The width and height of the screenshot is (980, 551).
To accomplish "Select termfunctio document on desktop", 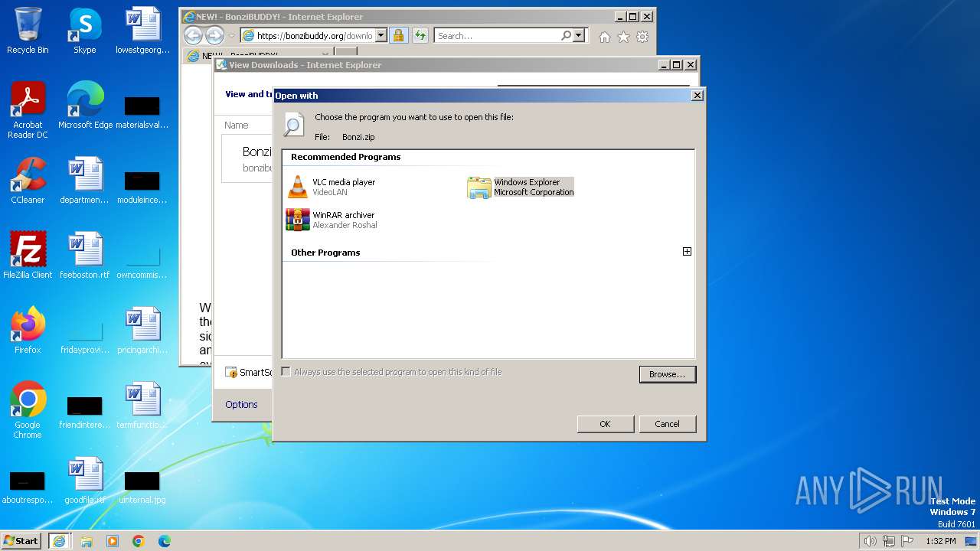I will pos(142,406).
